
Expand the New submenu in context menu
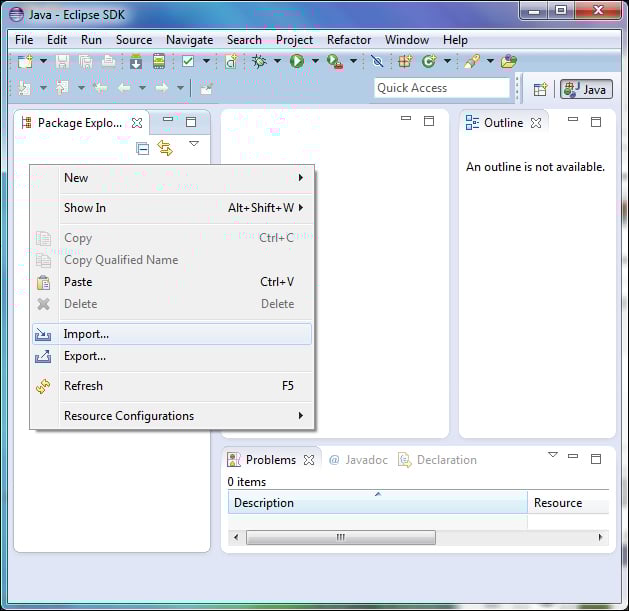coord(172,178)
